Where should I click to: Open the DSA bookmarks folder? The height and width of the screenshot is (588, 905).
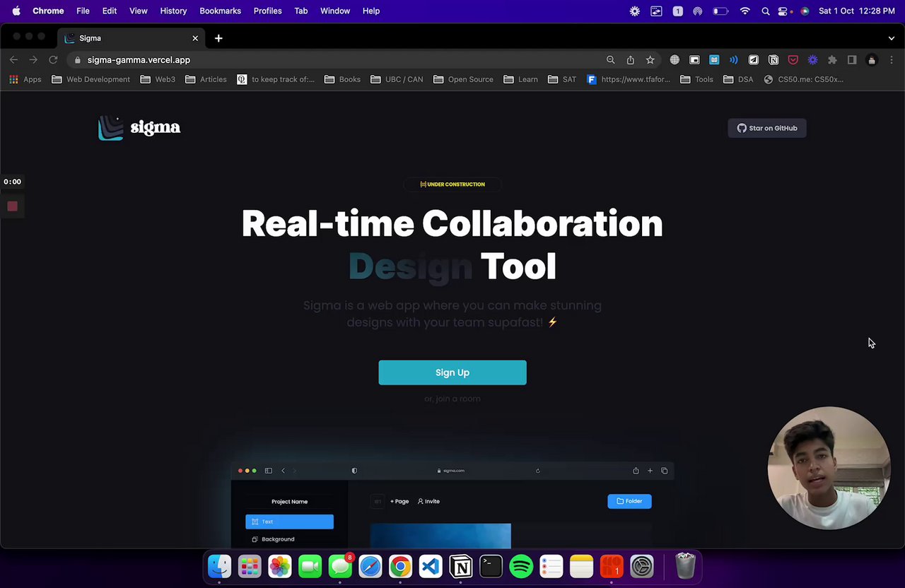click(x=738, y=79)
